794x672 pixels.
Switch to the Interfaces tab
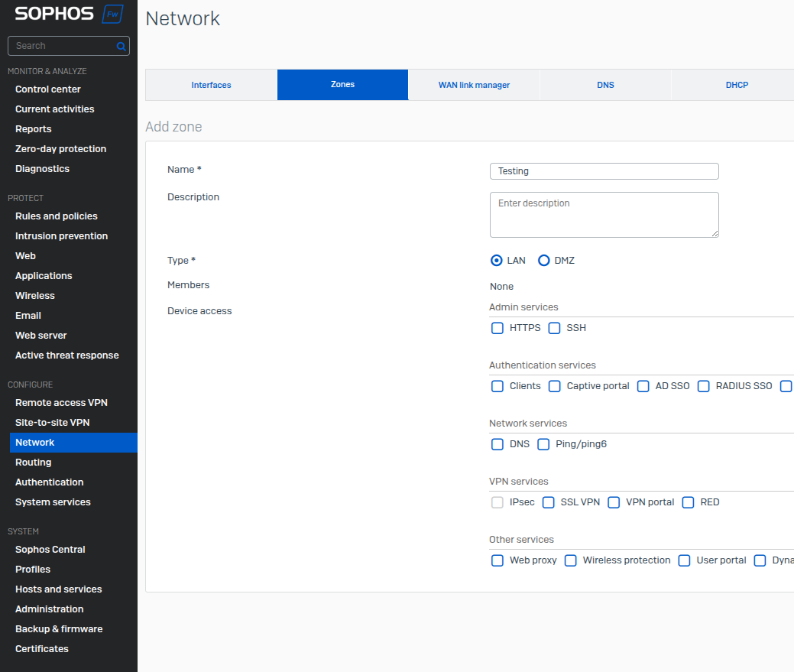coord(211,85)
